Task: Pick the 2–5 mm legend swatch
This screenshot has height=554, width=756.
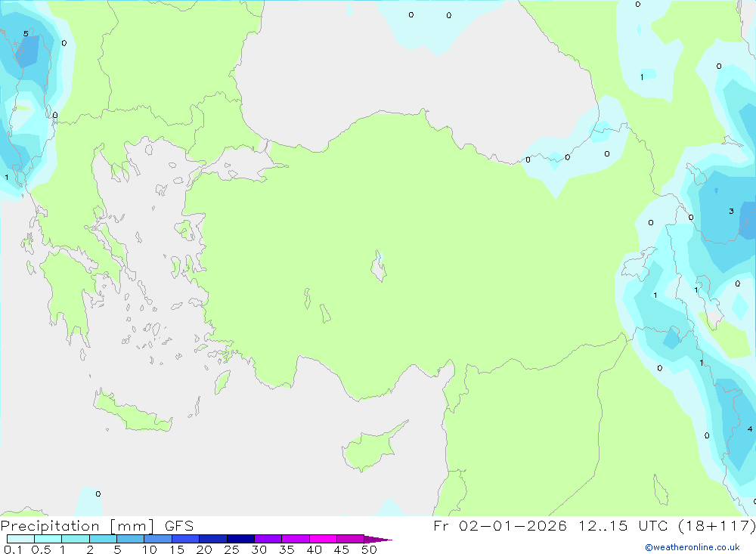Action: click(x=103, y=539)
